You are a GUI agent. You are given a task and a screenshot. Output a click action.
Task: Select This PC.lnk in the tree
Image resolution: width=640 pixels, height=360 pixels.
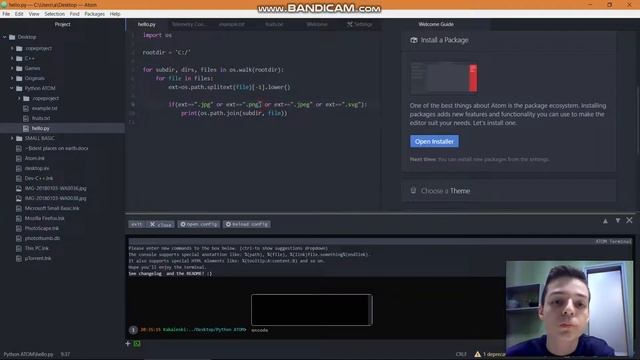pyautogui.click(x=37, y=248)
